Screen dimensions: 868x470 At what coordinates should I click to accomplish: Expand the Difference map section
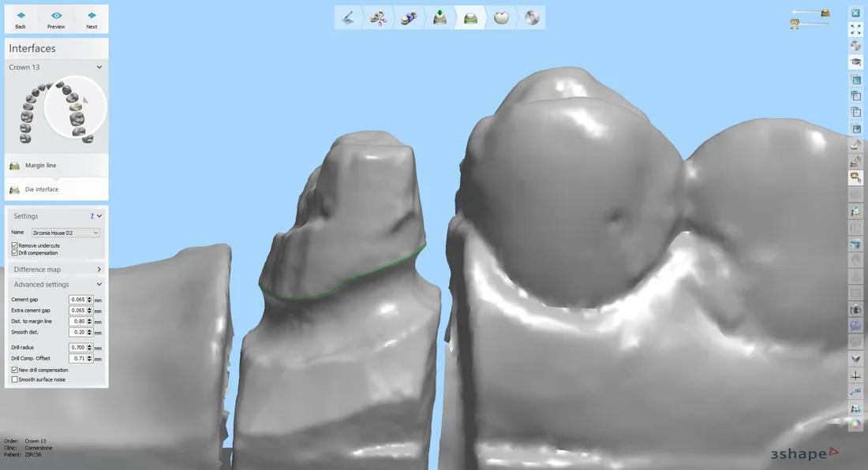(56, 270)
